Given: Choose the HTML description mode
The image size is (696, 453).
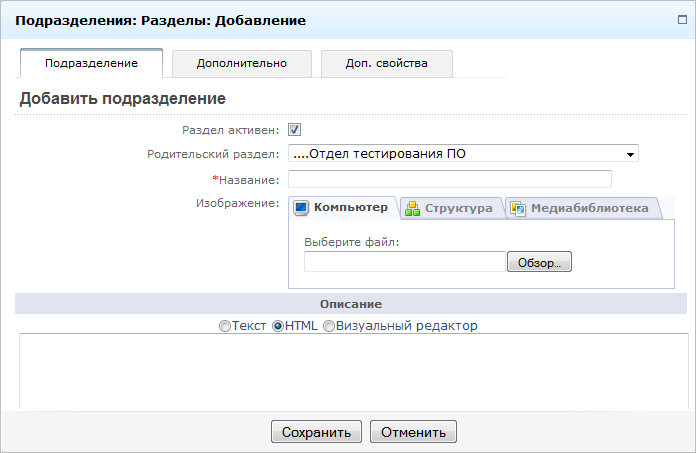Looking at the screenshot, I should click(x=279, y=326).
